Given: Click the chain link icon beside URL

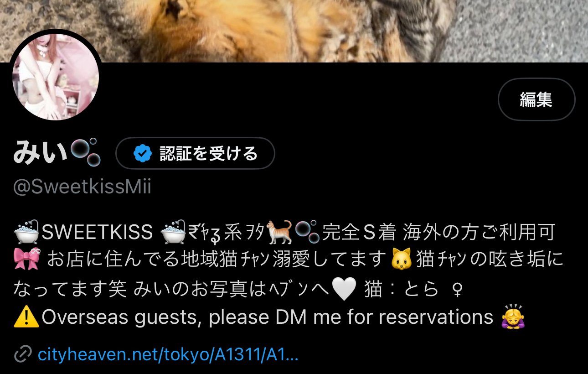Looking at the screenshot, I should 23,354.
